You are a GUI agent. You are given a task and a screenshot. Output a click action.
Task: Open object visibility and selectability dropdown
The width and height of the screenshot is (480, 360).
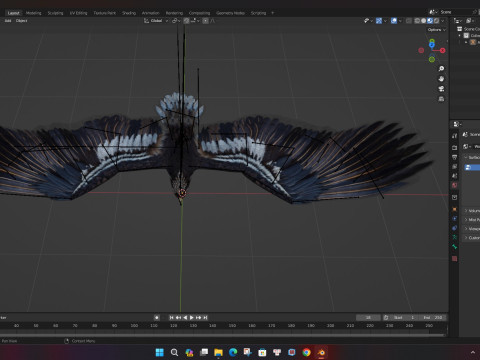coord(368,21)
